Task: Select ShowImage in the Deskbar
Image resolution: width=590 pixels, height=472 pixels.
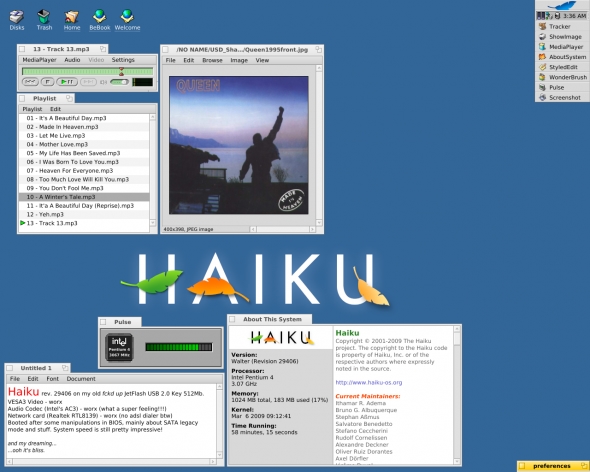Action: [562, 37]
